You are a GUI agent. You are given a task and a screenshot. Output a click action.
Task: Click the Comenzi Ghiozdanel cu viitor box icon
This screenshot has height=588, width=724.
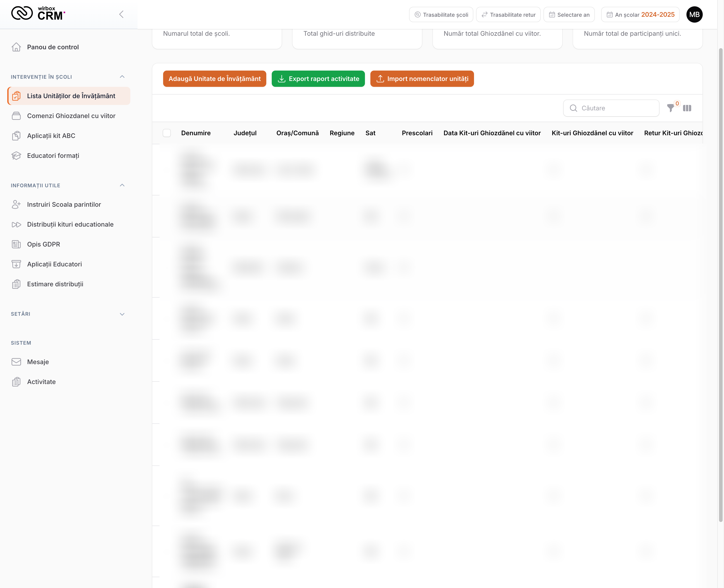click(16, 116)
